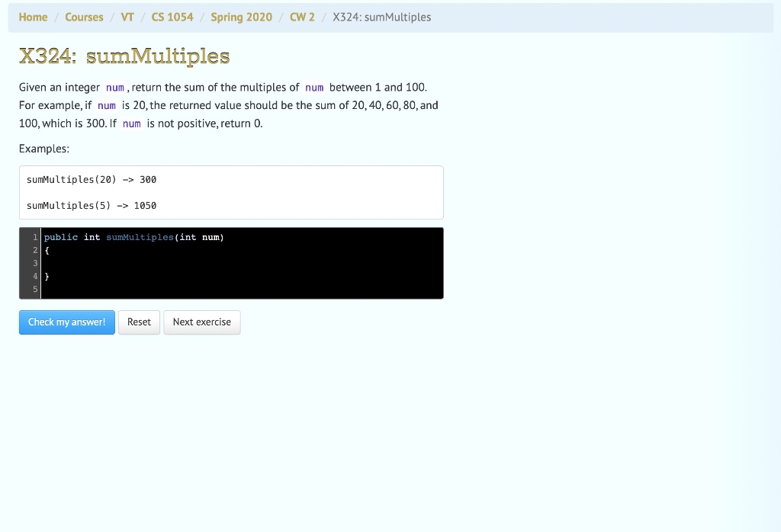Open the VT breadcrumb link

click(x=127, y=17)
